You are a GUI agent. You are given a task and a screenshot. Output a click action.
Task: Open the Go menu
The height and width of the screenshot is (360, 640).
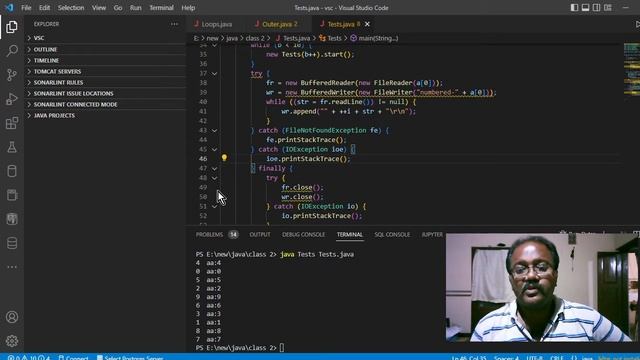point(118,7)
